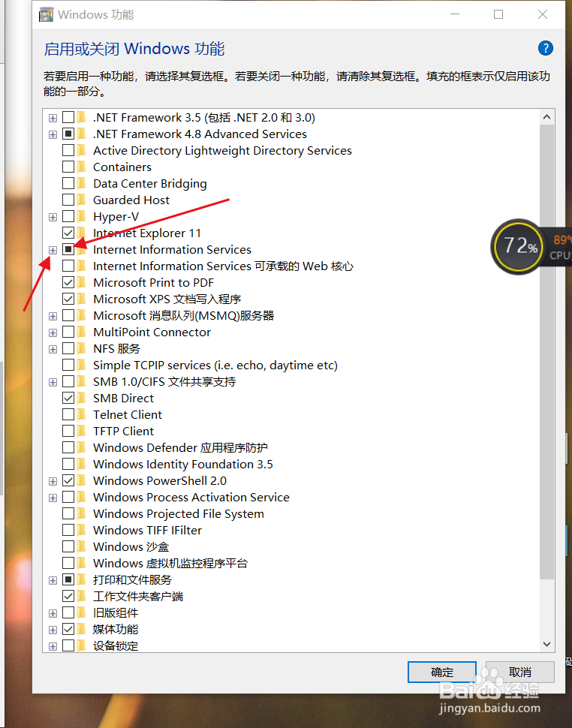Click folder icon beside Guarded Host

(82, 200)
